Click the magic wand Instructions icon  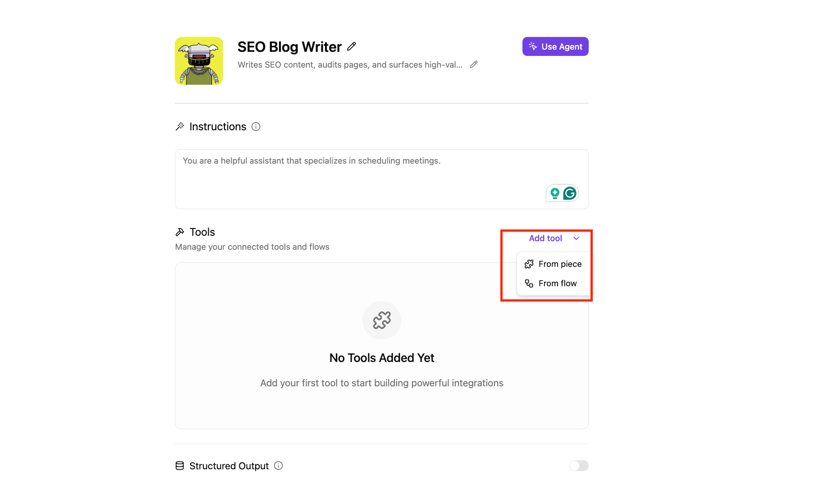click(x=180, y=127)
